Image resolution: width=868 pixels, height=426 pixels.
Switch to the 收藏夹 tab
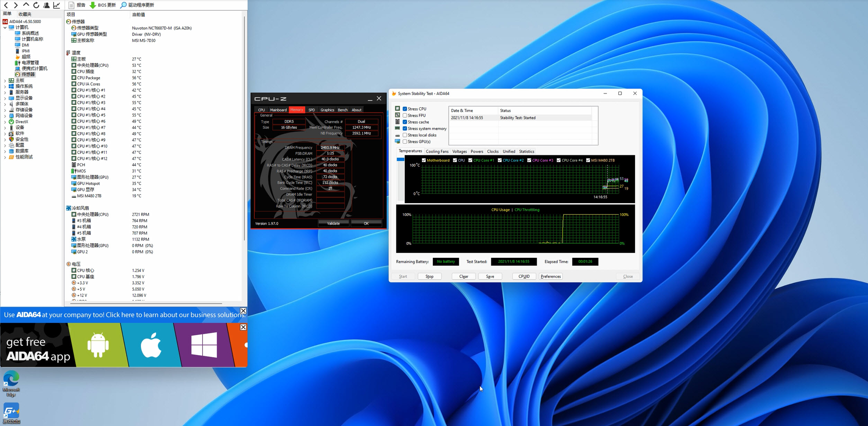tap(25, 14)
